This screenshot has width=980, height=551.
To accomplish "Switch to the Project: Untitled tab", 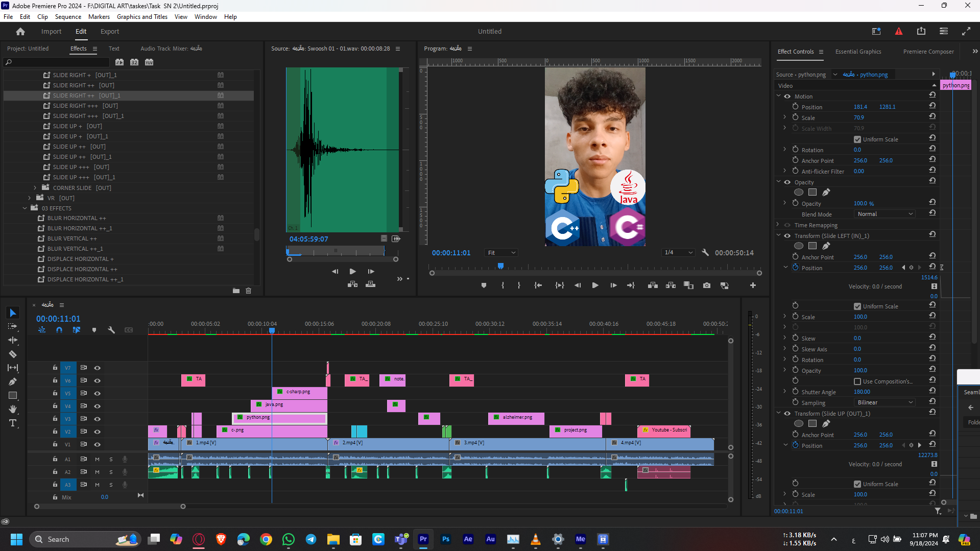I will coord(28,49).
